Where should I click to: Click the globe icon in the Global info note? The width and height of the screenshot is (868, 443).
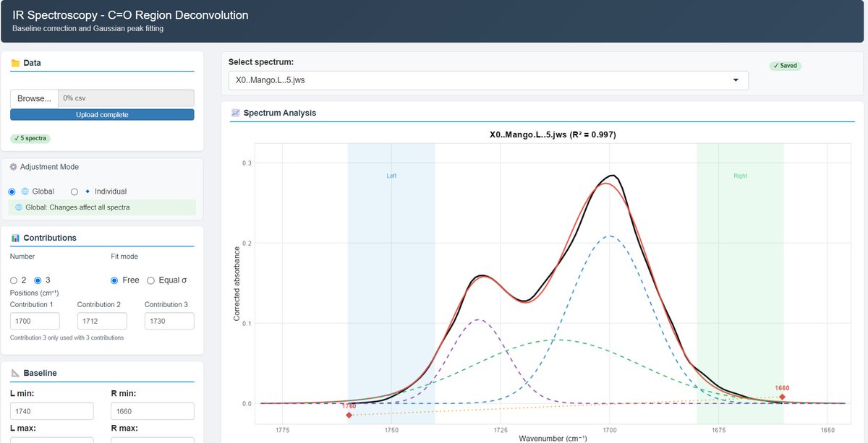tap(19, 207)
